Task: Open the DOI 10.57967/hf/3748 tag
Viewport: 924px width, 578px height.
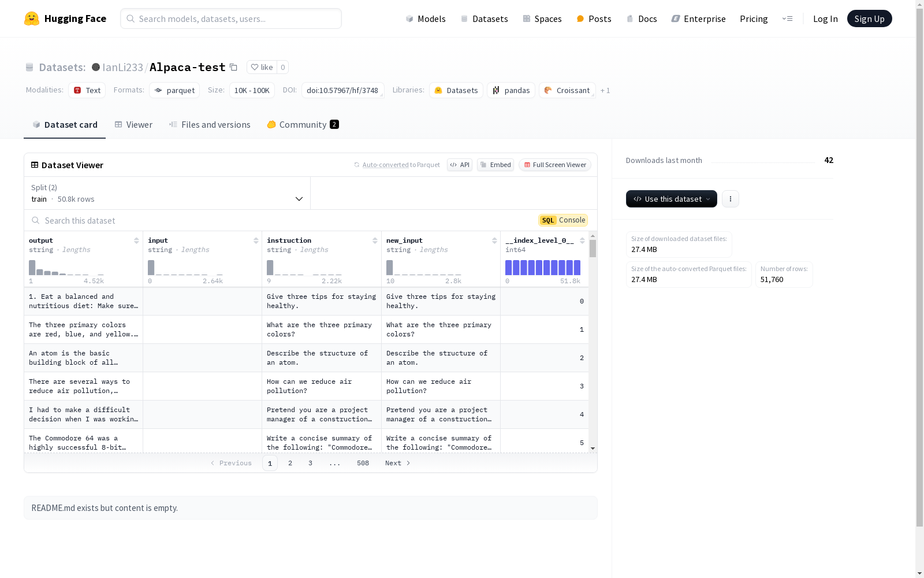Action: [x=342, y=90]
